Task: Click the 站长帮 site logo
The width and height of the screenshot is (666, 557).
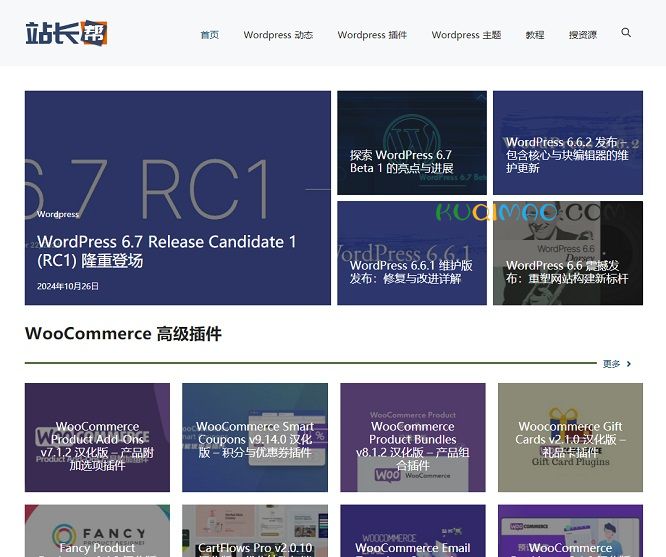Action: coord(66,33)
